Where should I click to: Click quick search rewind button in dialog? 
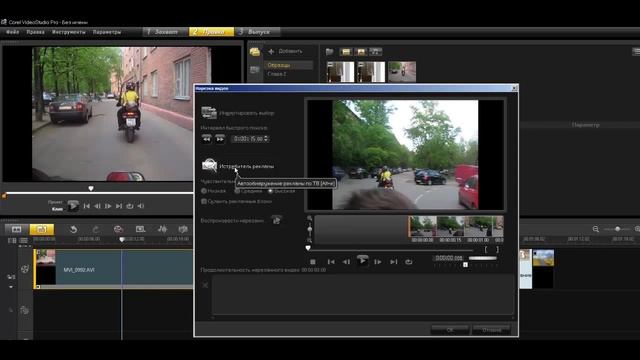207,139
